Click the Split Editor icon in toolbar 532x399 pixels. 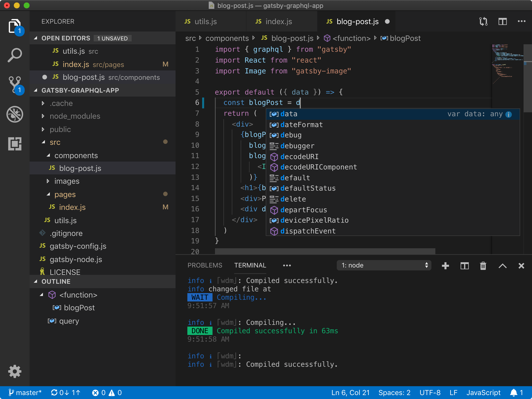pos(502,21)
